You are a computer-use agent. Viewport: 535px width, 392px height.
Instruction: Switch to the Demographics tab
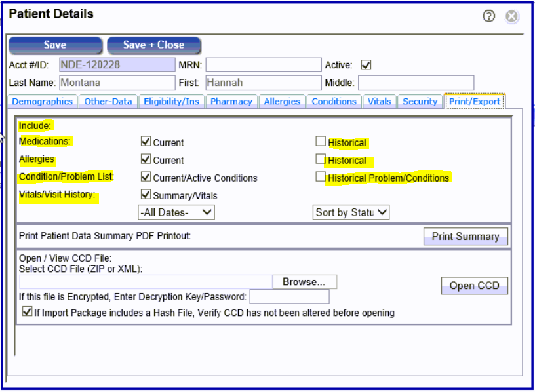[42, 102]
